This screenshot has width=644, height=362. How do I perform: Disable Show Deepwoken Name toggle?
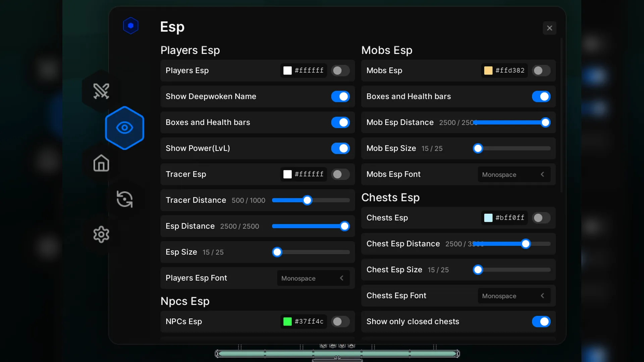[x=340, y=97]
